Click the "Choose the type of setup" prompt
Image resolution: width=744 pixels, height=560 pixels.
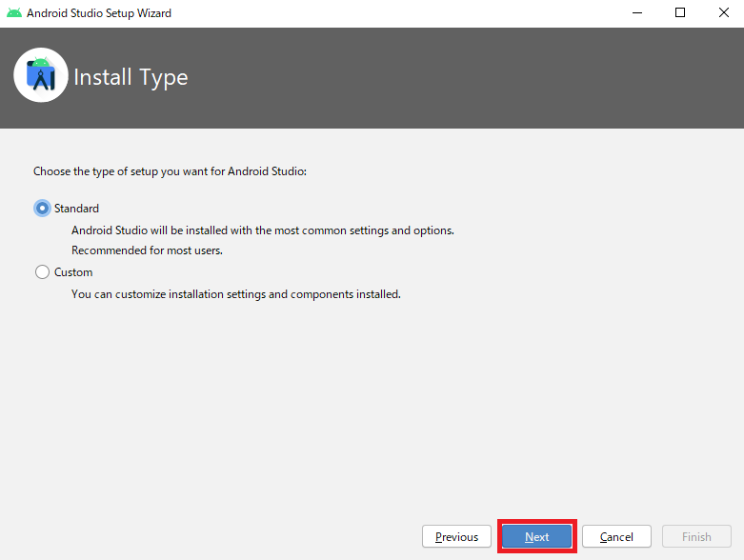171,172
